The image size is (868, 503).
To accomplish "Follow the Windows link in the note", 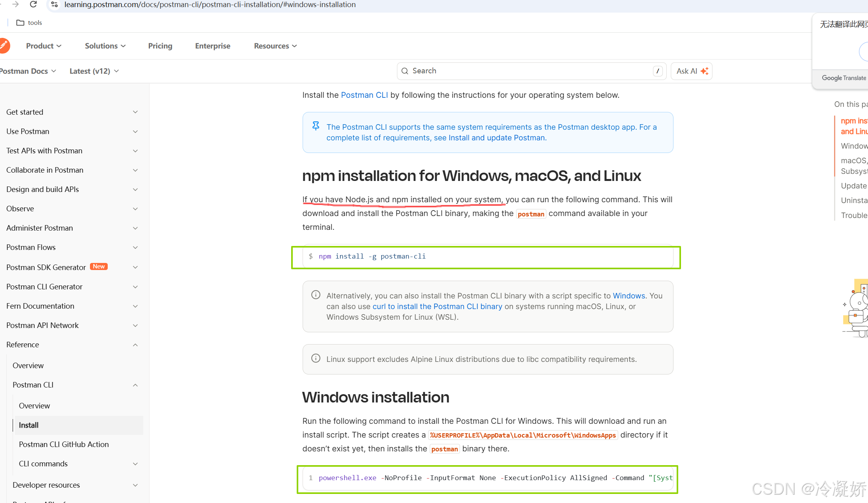I will click(x=629, y=296).
